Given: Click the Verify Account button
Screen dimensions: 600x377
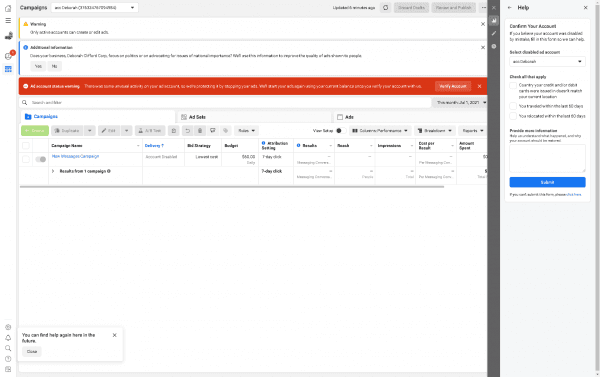Looking at the screenshot, I should pyautogui.click(x=453, y=86).
